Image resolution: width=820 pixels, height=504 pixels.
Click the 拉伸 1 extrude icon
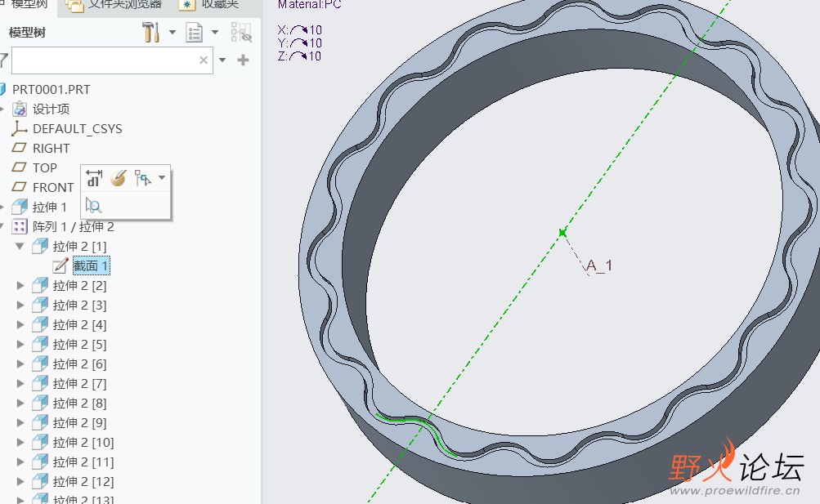(20, 207)
